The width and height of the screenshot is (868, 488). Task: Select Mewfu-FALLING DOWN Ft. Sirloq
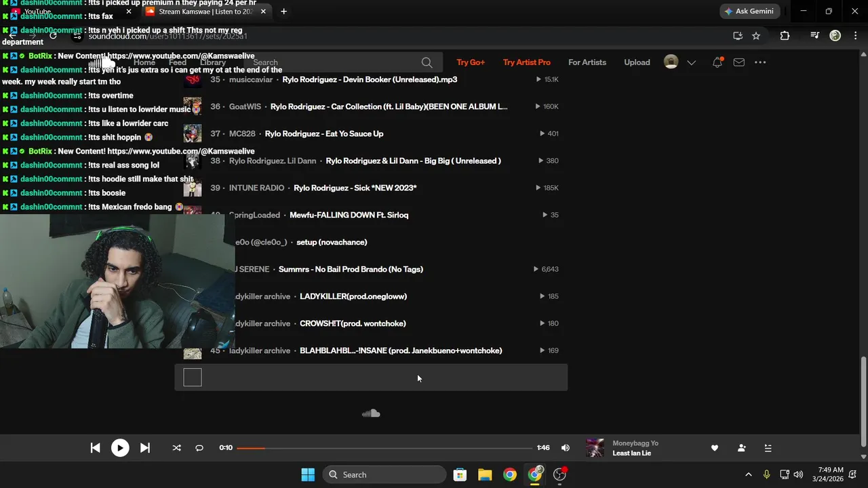[x=349, y=215]
